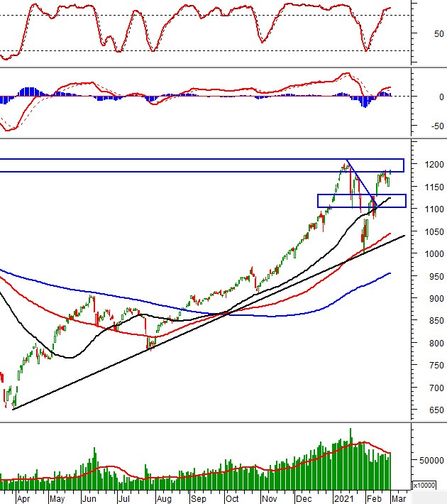Select the Dec month label
This screenshot has height=504, width=447.
coord(304,499)
